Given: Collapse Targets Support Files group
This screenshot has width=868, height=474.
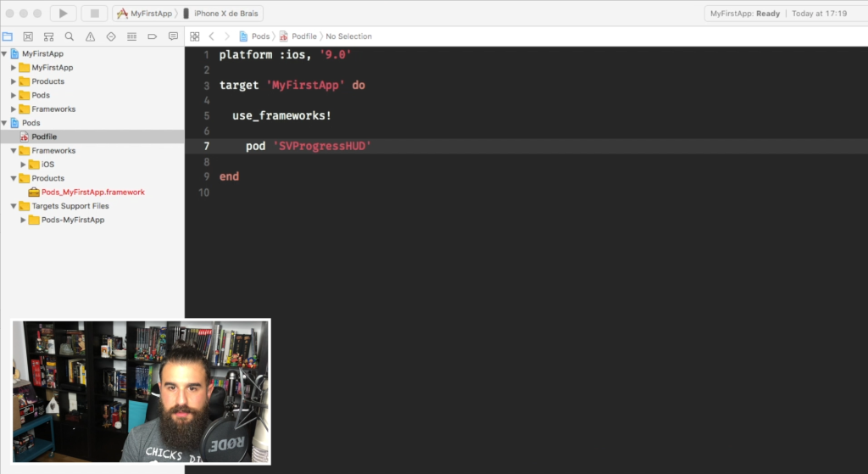Looking at the screenshot, I should (x=14, y=206).
